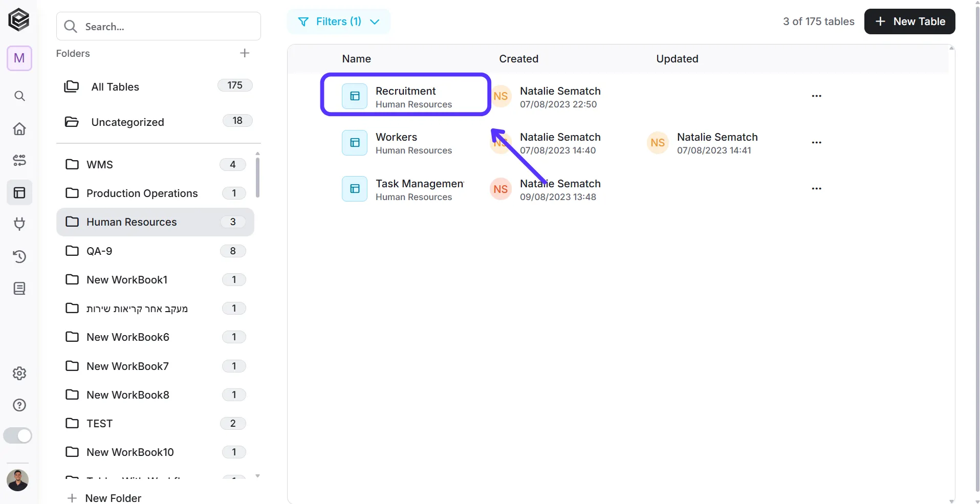The image size is (980, 504).
Task: Open more options for Task Management row
Action: click(x=817, y=189)
